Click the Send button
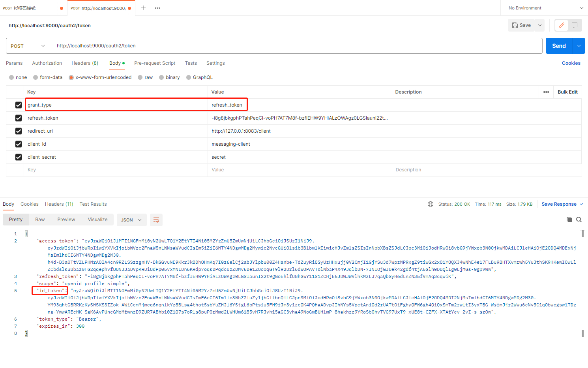Screen dimensions: 588x368 [559, 46]
